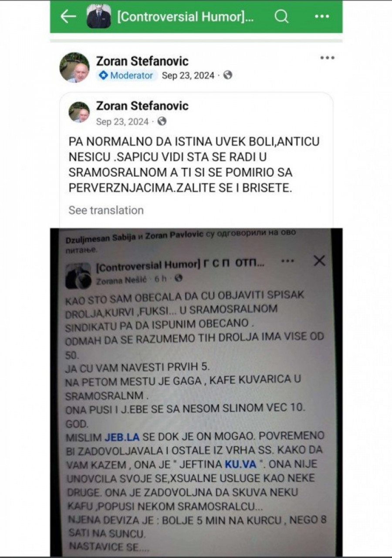This screenshot has width=392, height=558.
Task: Open the three-dot menu in the embedded screenshot
Action: pyautogui.click(x=288, y=261)
